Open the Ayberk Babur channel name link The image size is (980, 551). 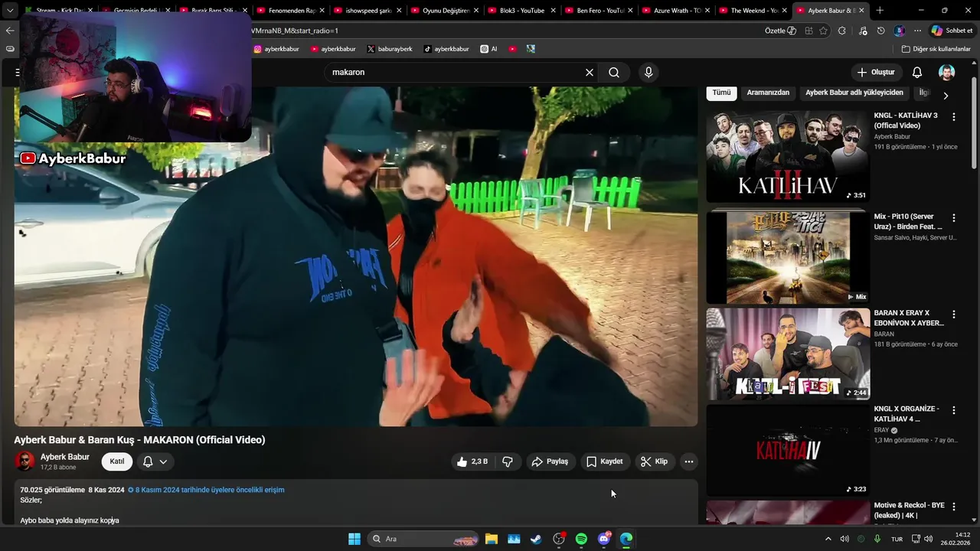coord(65,457)
